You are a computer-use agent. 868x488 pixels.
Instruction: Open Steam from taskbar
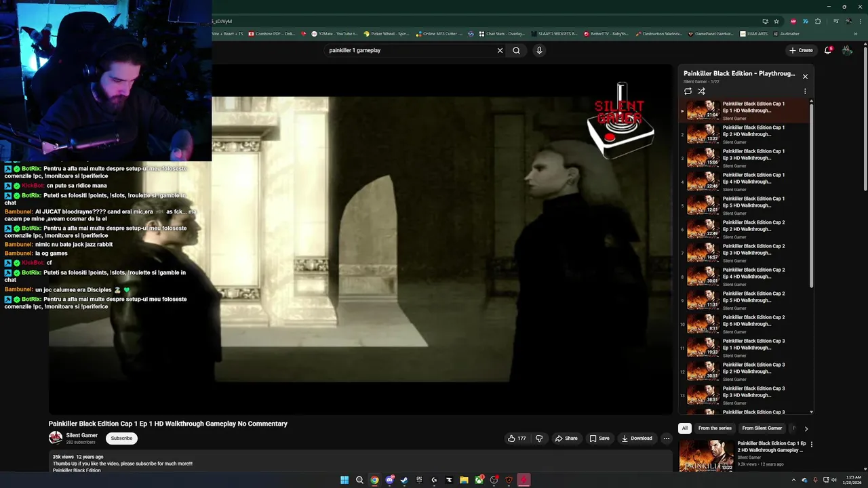[404, 480]
